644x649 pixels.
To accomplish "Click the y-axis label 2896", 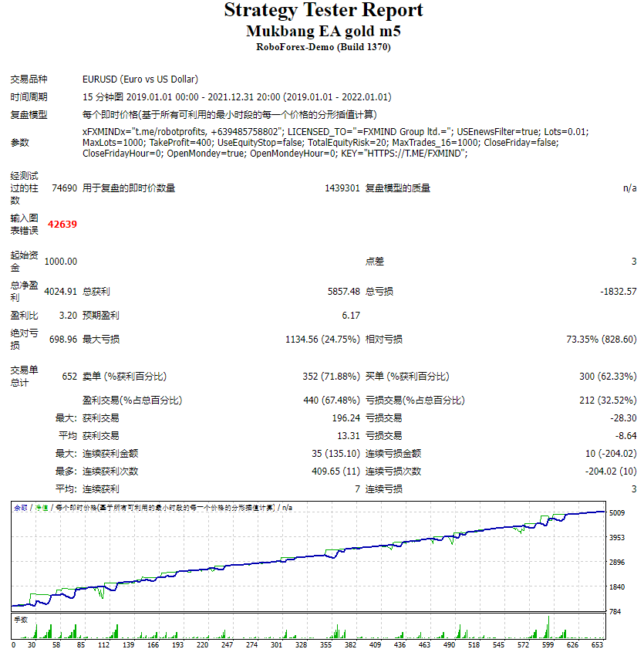I will (x=617, y=563).
